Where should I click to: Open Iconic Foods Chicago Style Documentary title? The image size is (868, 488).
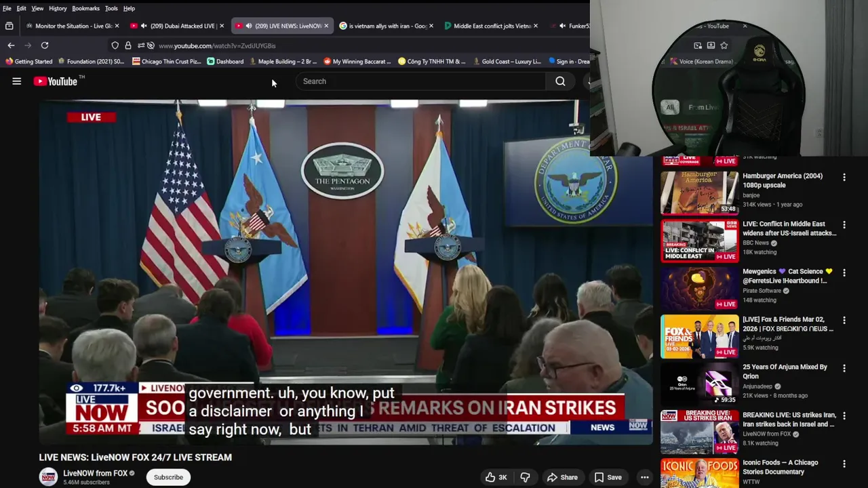pos(781,467)
